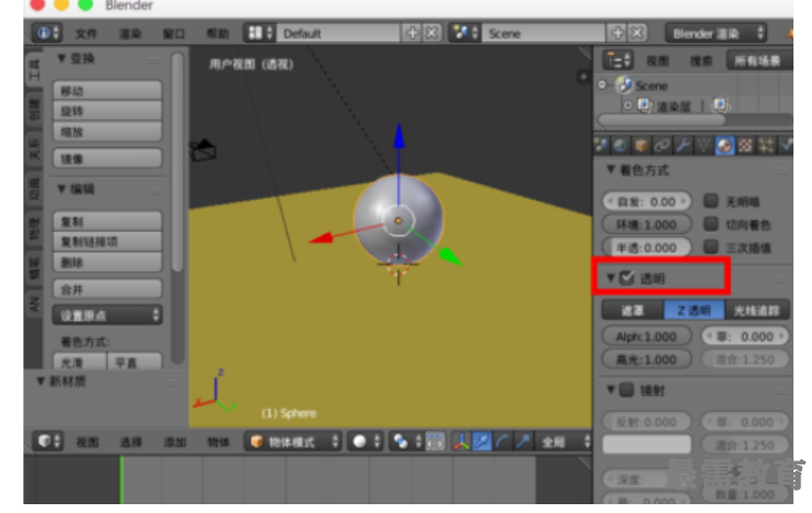Screen dimensions: 812x513
Task: Toggle the 3D manipulator axes icon
Action: click(461, 442)
